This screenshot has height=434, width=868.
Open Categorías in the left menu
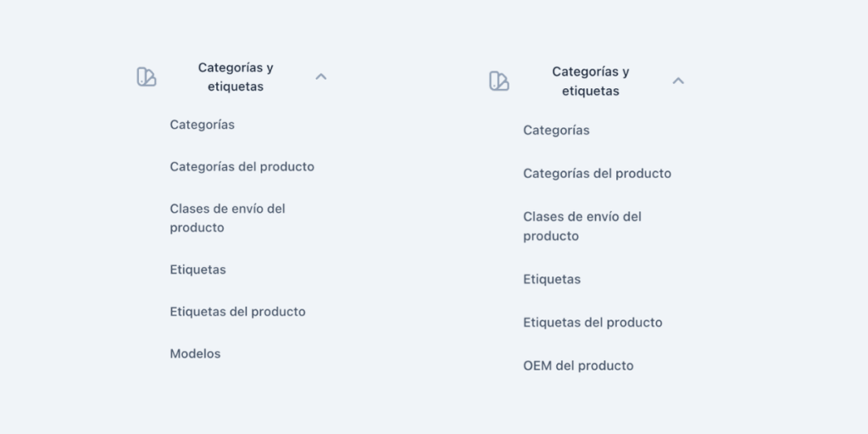(202, 125)
